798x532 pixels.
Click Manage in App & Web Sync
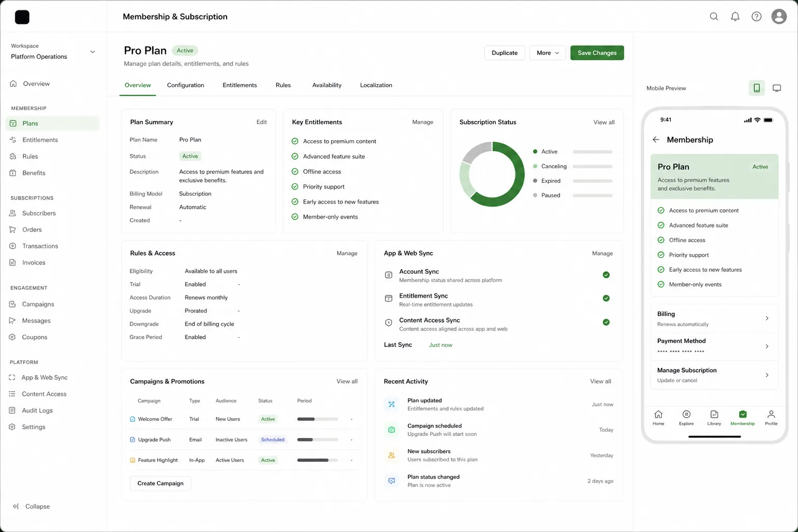coord(602,254)
